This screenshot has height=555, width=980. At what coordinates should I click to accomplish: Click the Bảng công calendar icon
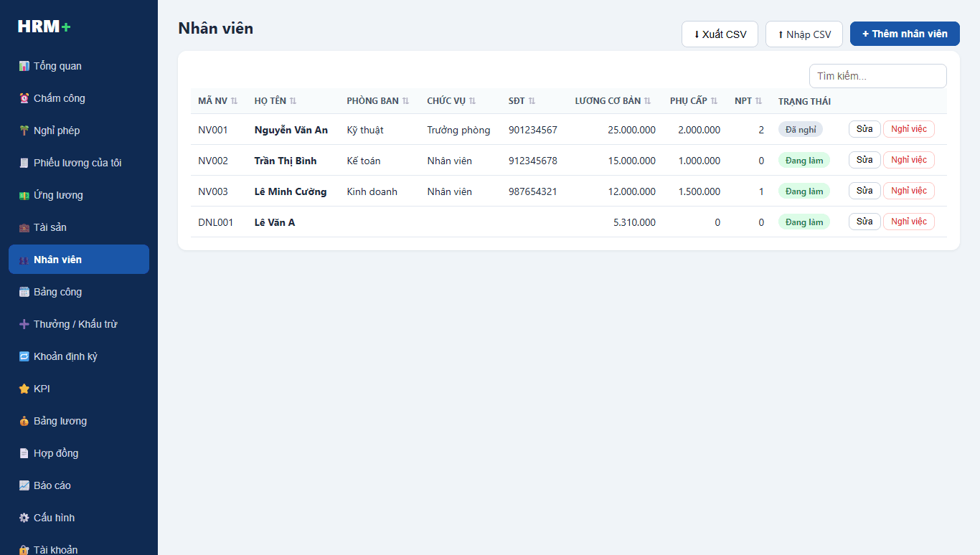pos(24,292)
